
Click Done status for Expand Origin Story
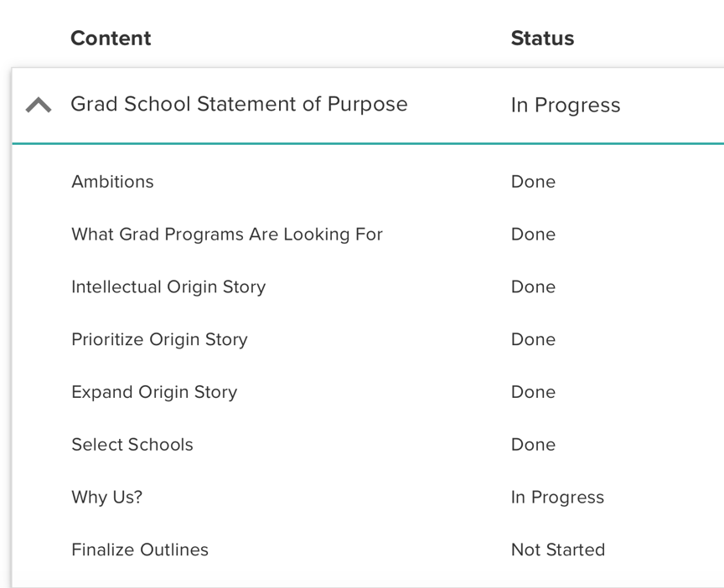(533, 392)
